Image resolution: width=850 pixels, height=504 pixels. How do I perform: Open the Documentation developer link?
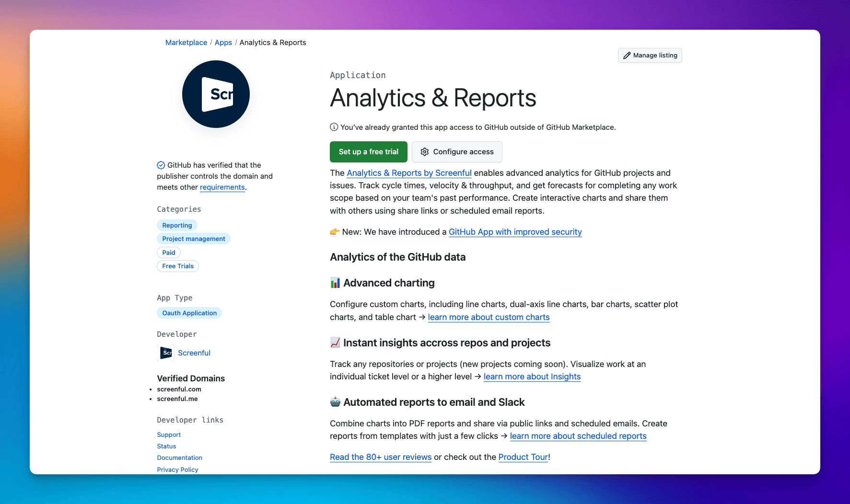(x=180, y=458)
